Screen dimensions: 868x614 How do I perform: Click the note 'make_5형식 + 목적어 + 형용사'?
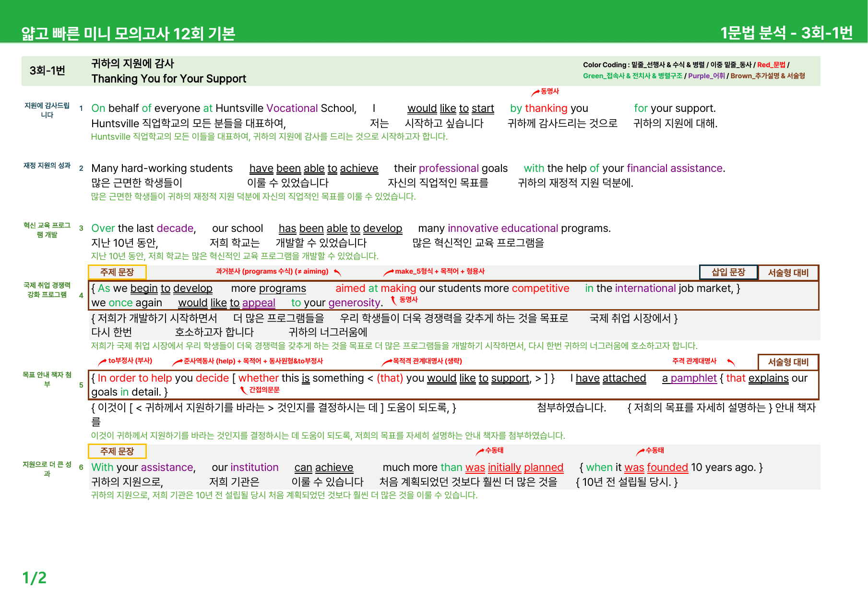click(x=440, y=271)
